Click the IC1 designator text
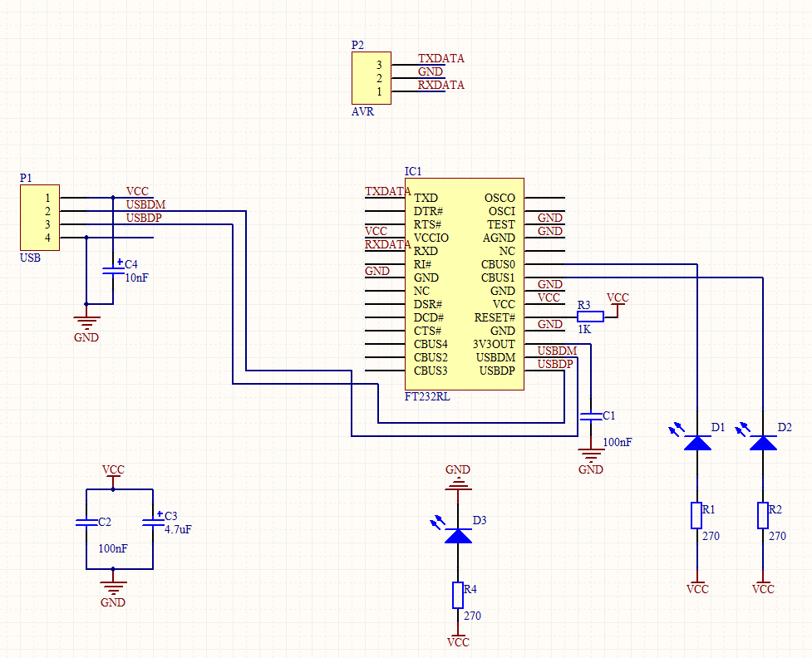 [x=413, y=171]
